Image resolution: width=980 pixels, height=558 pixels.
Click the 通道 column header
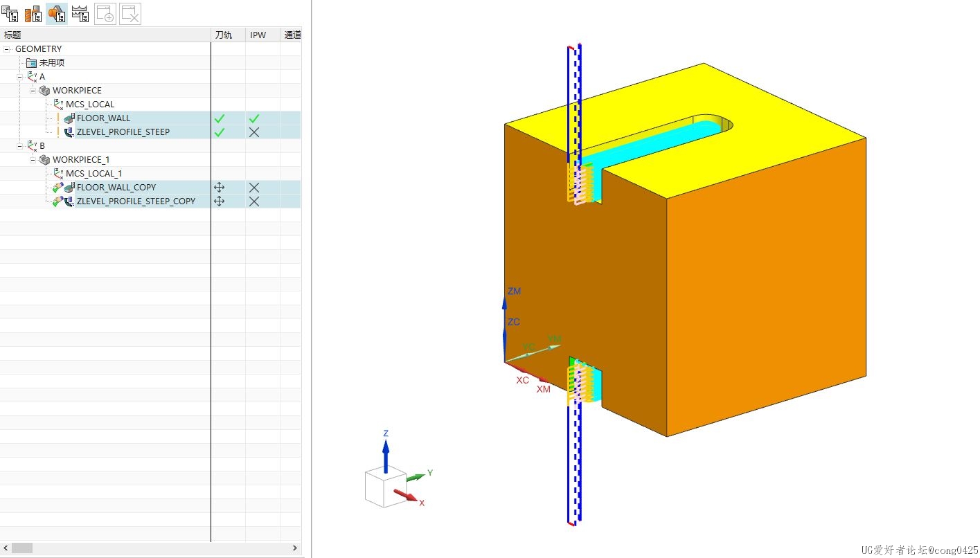[x=291, y=35]
